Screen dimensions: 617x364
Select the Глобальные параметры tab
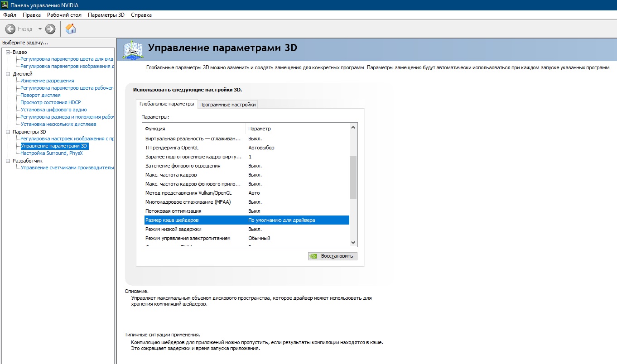pos(167,104)
